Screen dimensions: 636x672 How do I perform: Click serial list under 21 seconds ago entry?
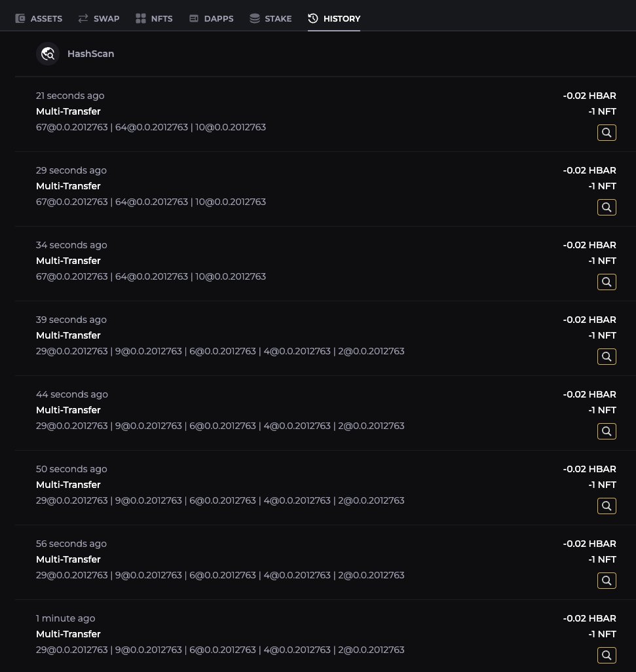click(151, 127)
